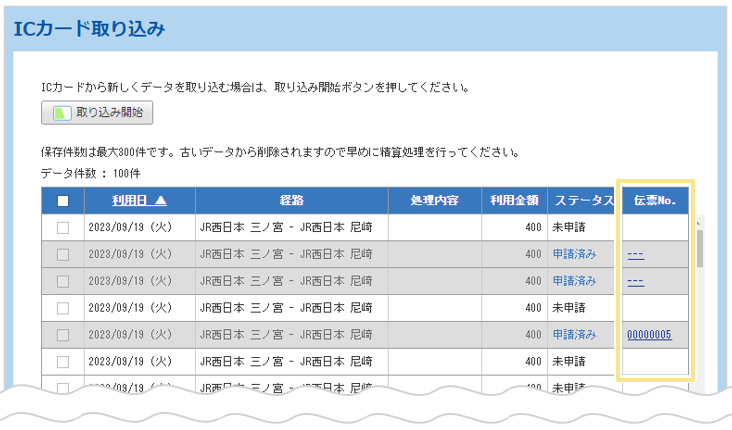The height and width of the screenshot is (430, 732).
Task: Click the 伝票No. column header
Action: coord(655,201)
